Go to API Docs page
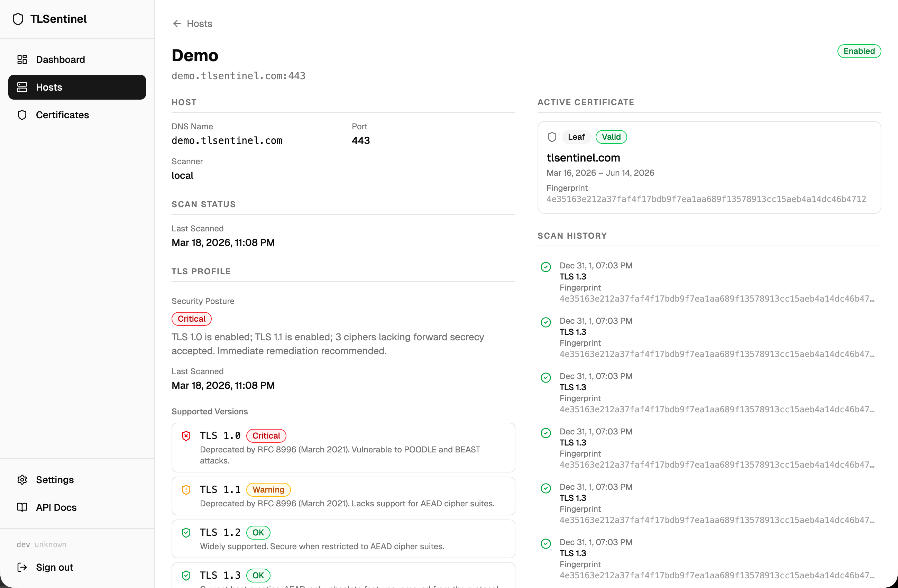This screenshot has width=898, height=588. pyautogui.click(x=56, y=507)
